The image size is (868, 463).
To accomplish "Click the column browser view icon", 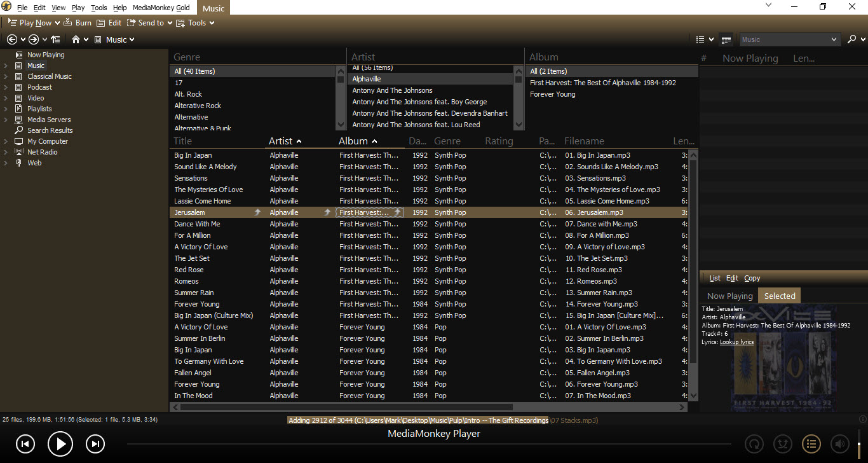I will (x=726, y=39).
